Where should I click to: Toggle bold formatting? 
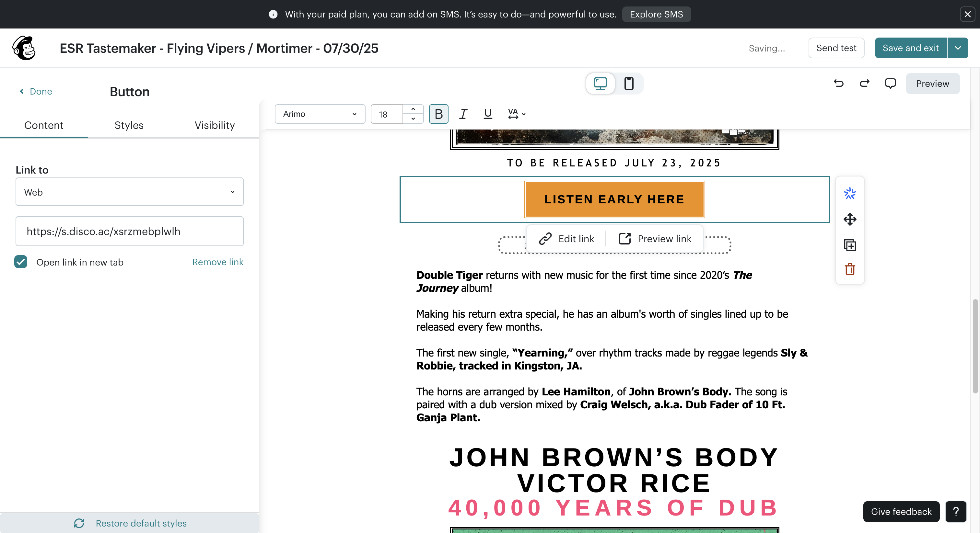(x=439, y=114)
